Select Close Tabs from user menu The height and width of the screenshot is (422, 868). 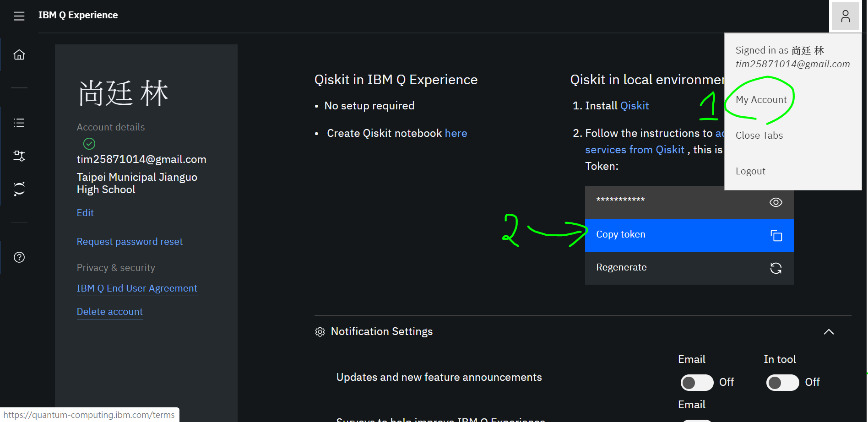[x=759, y=135]
